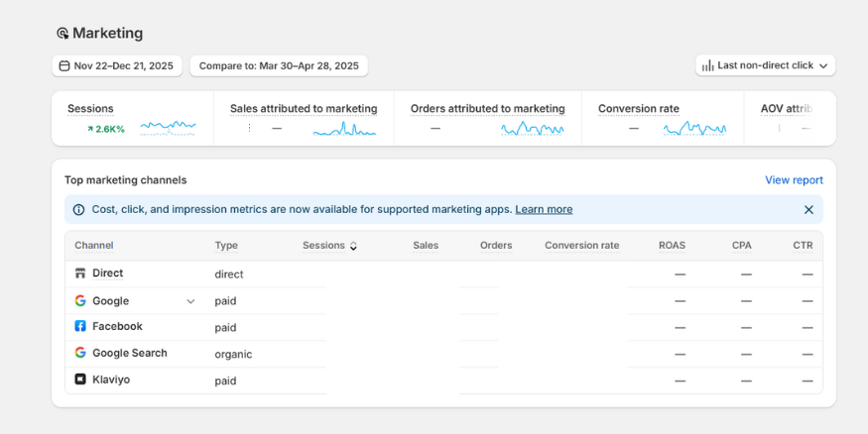
Task: Click the Learn more link
Action: coord(544,209)
